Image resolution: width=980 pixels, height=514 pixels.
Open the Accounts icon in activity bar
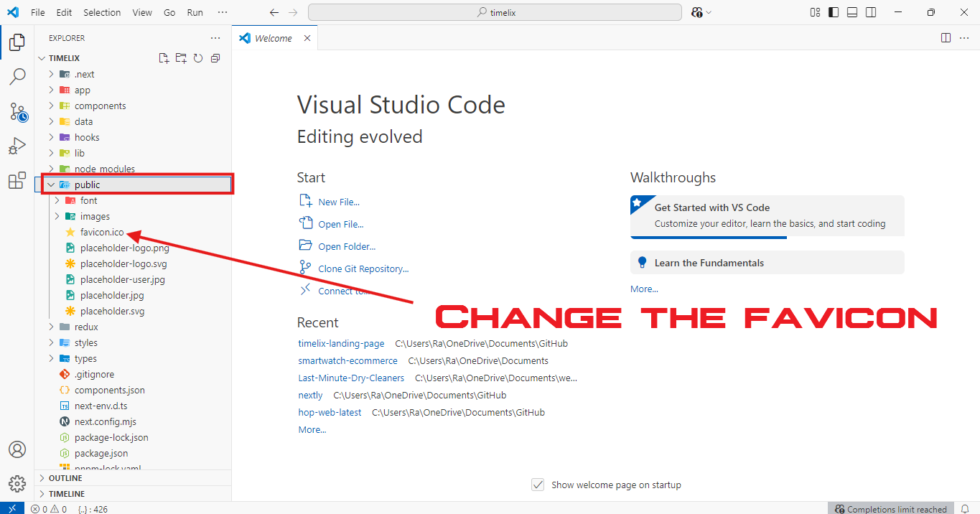point(17,449)
